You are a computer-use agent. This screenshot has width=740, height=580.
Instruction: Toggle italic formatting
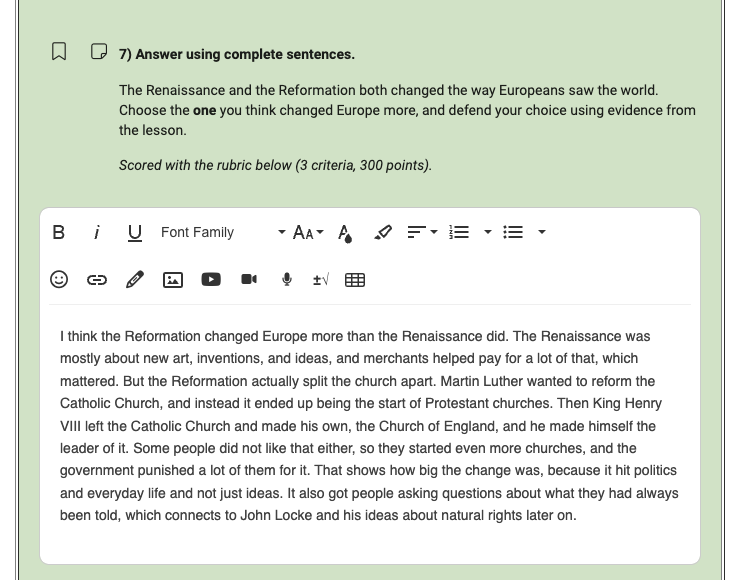click(x=97, y=232)
